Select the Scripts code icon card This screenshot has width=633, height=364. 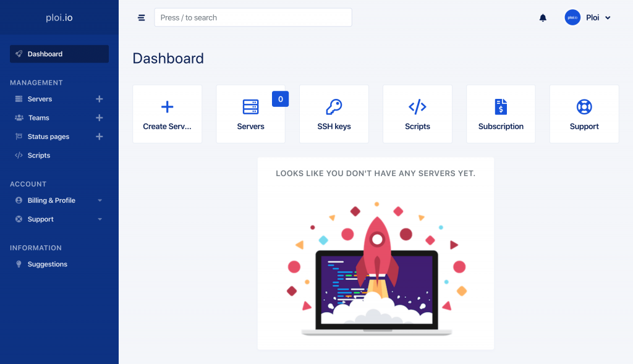point(417,106)
